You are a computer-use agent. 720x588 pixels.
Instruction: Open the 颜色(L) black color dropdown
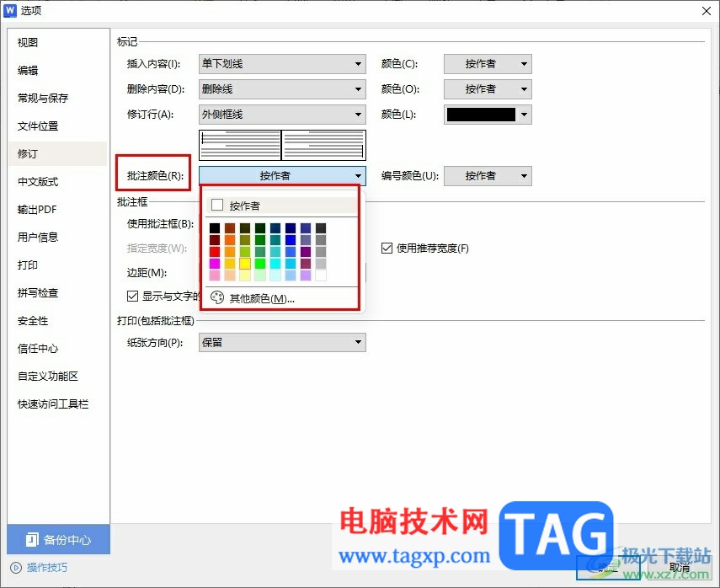coord(488,115)
